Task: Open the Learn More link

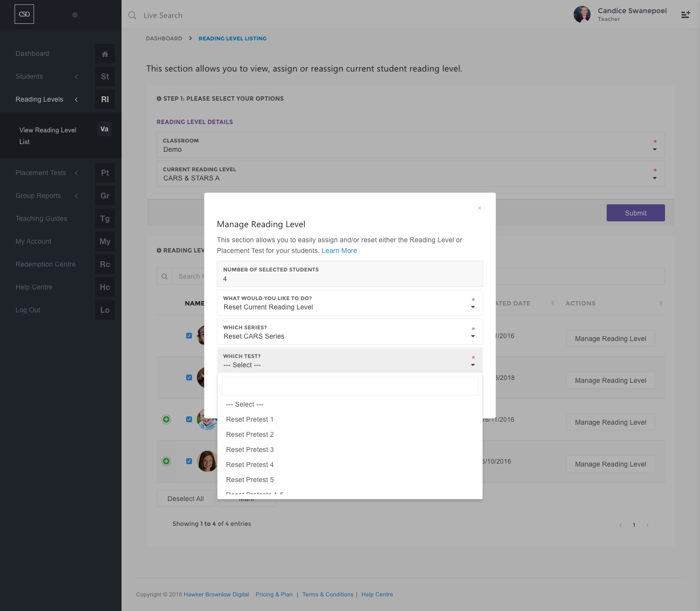Action: click(339, 251)
